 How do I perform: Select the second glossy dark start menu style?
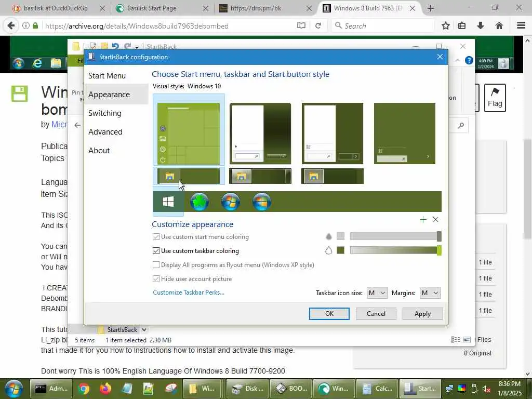(x=260, y=134)
